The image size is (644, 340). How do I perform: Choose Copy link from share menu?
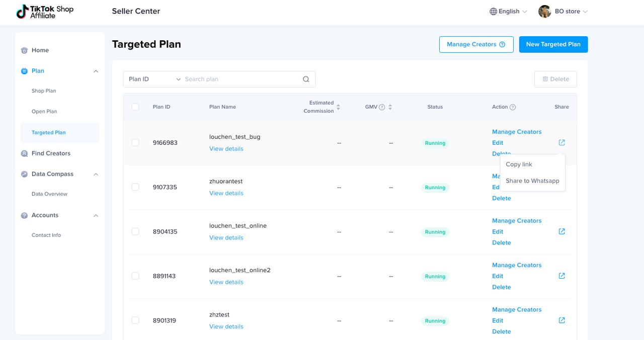pos(519,164)
